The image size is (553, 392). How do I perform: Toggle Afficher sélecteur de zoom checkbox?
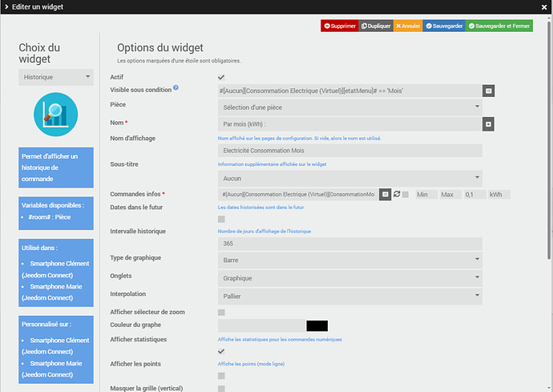coord(221,313)
